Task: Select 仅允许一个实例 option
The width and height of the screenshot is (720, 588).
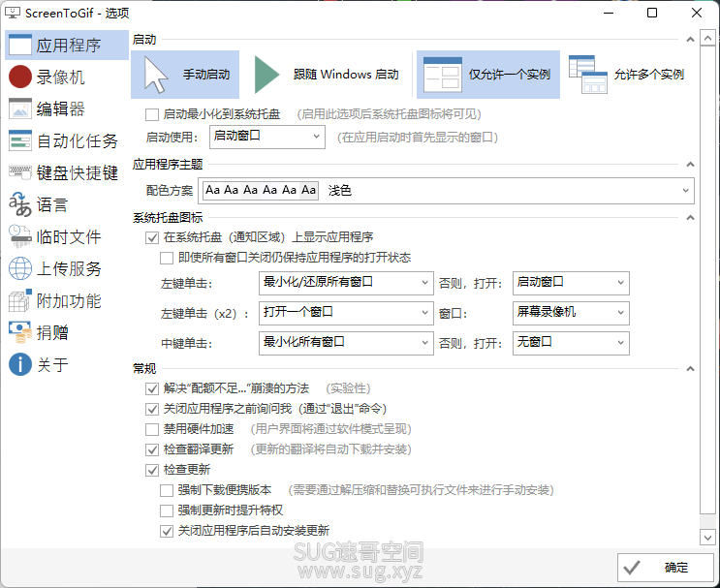Action: tap(488, 75)
